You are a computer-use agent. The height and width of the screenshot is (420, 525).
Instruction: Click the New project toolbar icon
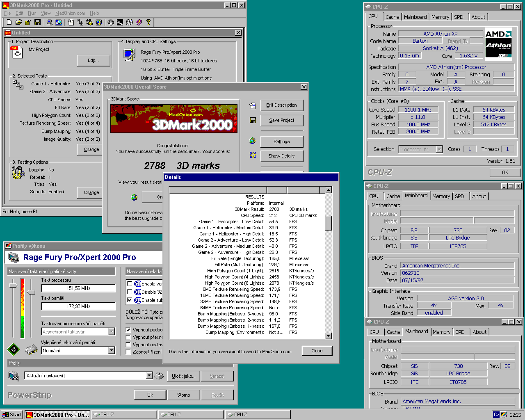[x=9, y=22]
